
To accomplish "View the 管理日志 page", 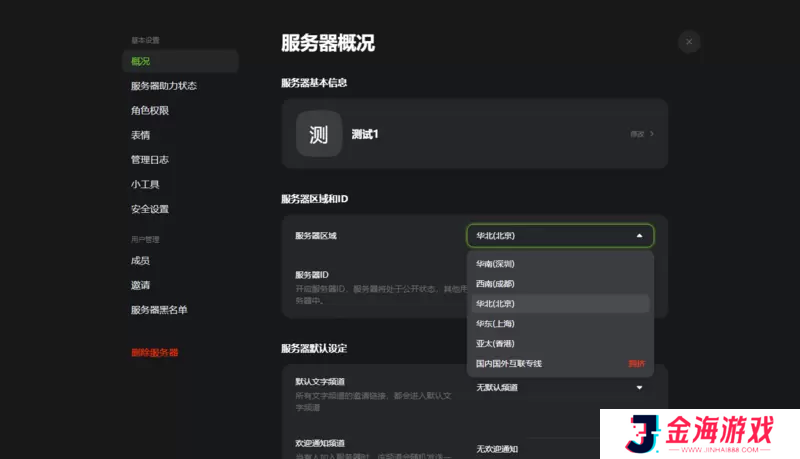I will pyautogui.click(x=150, y=160).
